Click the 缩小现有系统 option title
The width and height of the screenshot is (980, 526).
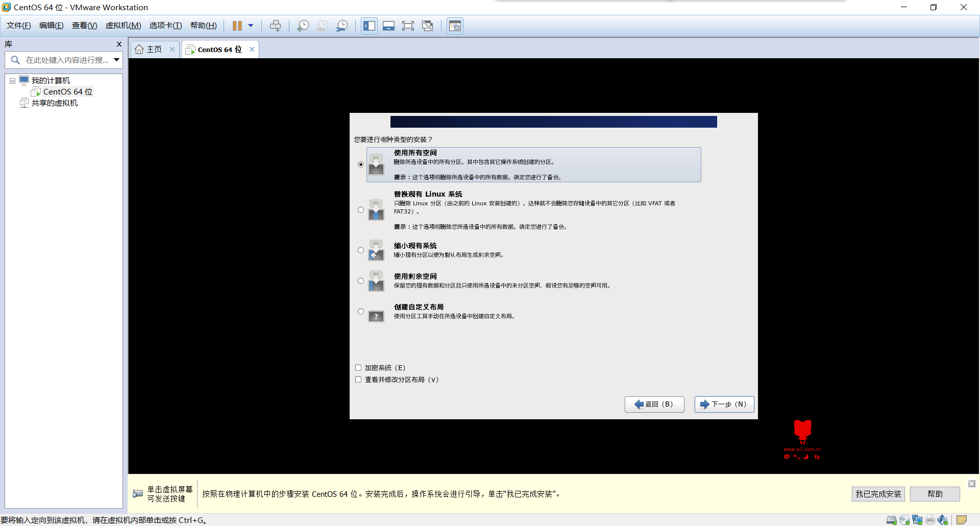[415, 246]
